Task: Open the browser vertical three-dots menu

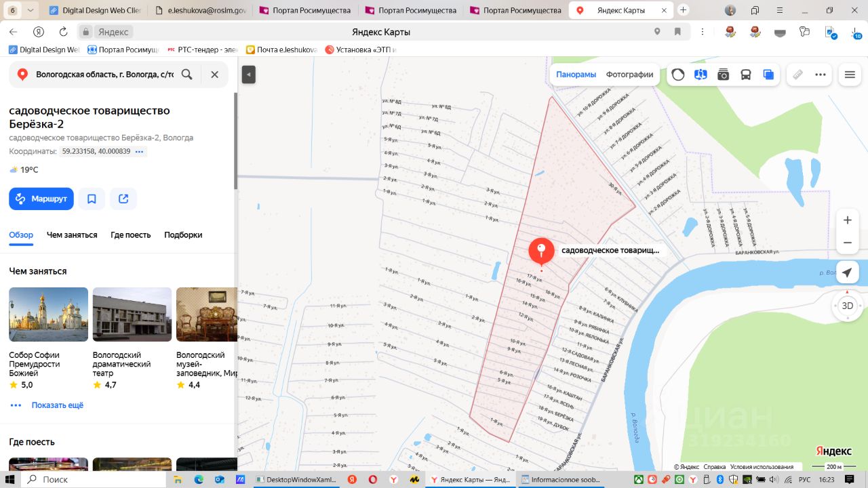Action: pyautogui.click(x=702, y=32)
